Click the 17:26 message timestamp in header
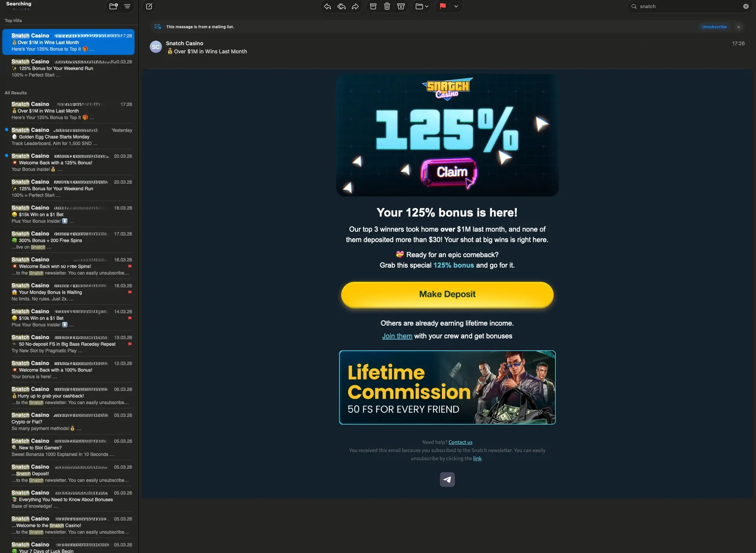This screenshot has height=553, width=756. pyautogui.click(x=738, y=44)
